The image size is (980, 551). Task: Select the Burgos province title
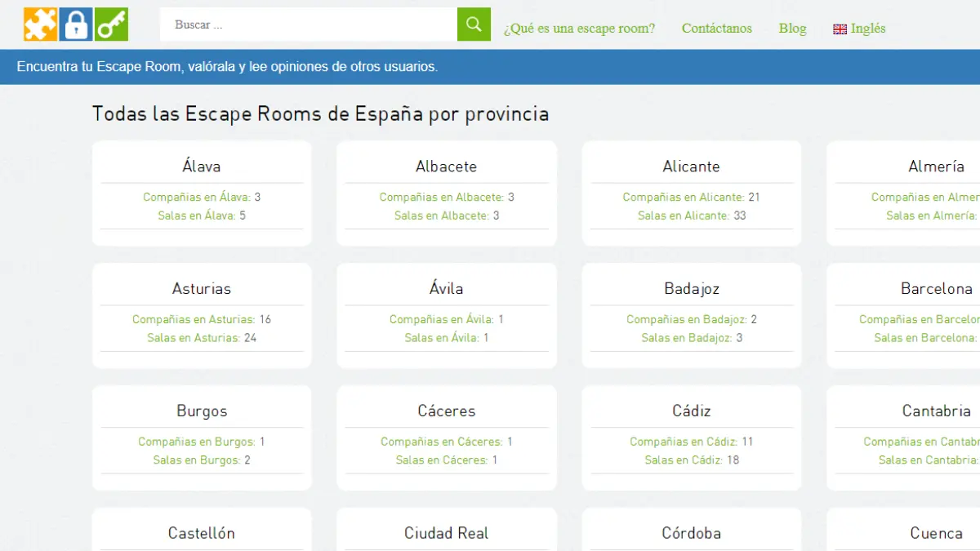pyautogui.click(x=202, y=411)
